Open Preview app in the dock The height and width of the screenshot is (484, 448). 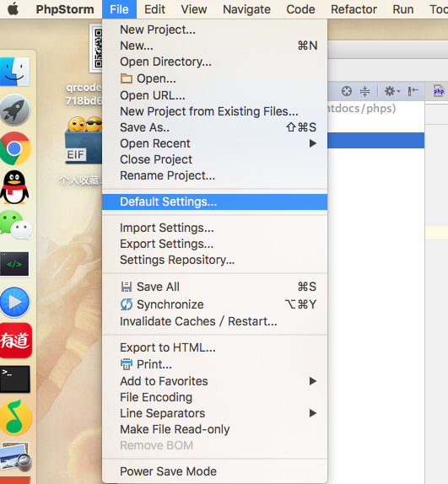(x=16, y=456)
